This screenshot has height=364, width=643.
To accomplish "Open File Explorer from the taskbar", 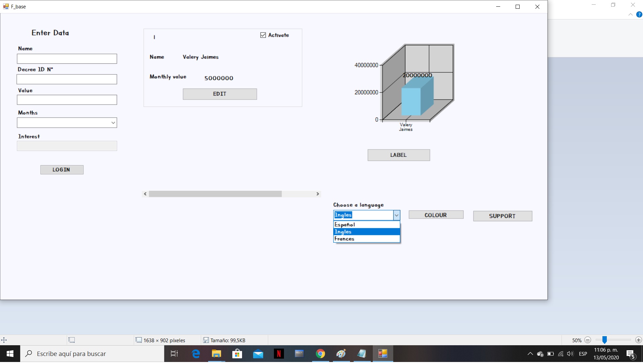I will click(217, 354).
